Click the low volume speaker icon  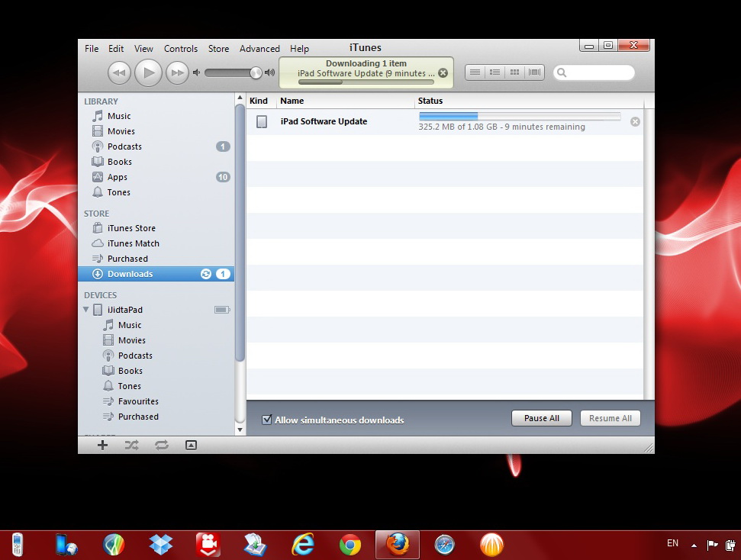[x=197, y=72]
